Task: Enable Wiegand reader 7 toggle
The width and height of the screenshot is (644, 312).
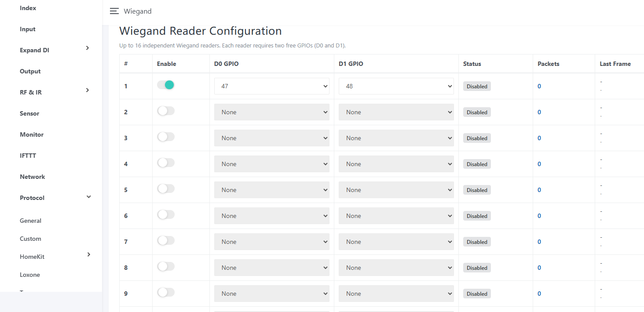Action: [x=166, y=240]
